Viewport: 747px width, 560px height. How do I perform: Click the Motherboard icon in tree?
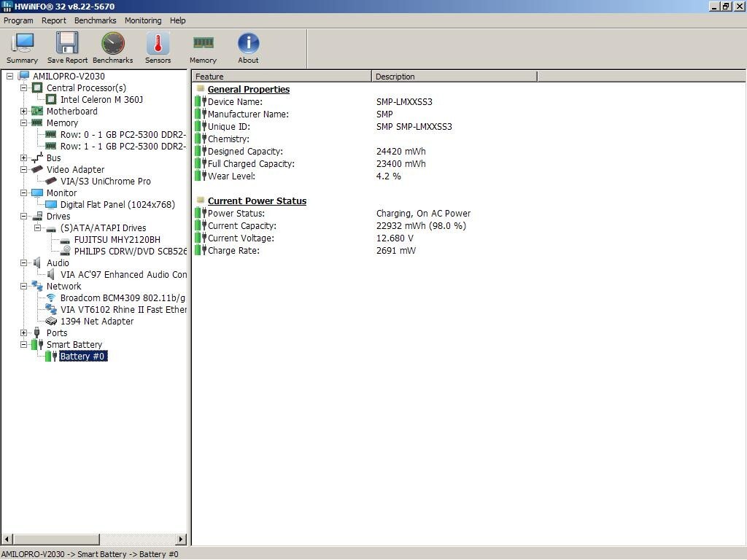pos(37,111)
